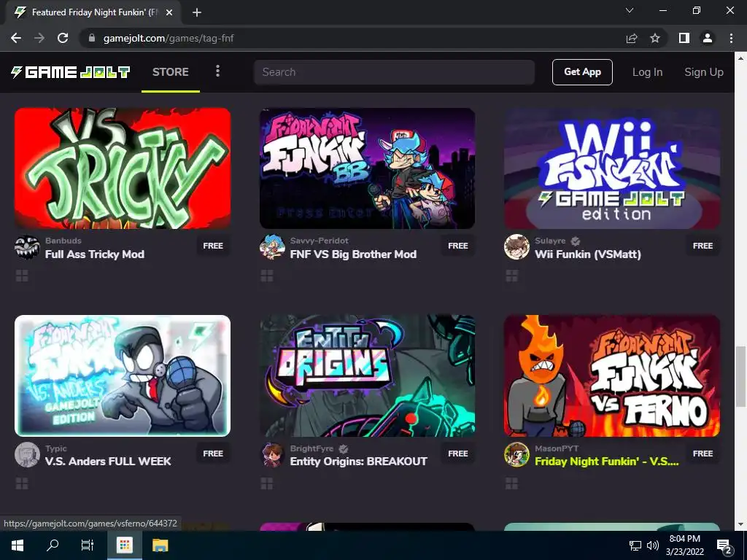Open the VS Tricky game thumbnail
Viewport: 747px width, 560px height.
pyautogui.click(x=123, y=168)
